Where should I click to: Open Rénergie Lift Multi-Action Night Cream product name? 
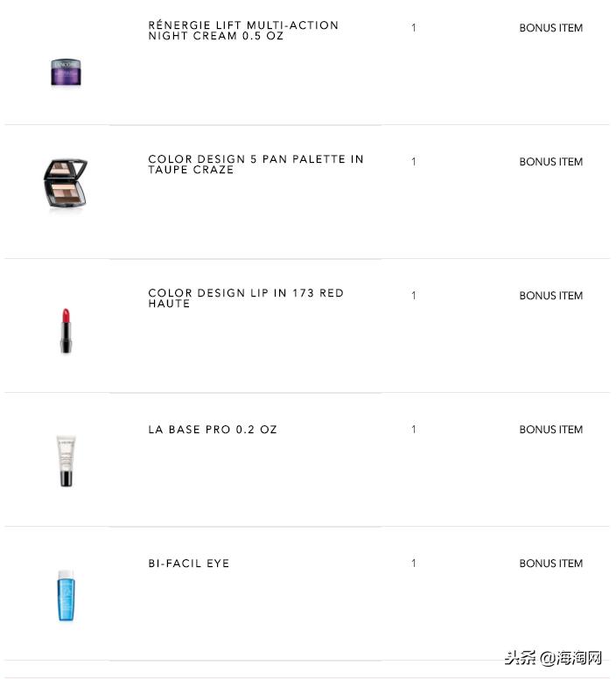[243, 31]
